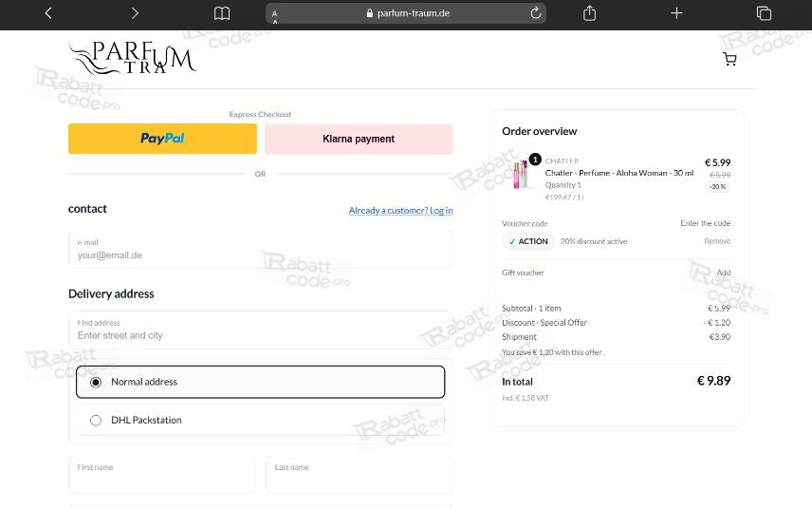812x508 pixels.
Task: Go back with the browser back arrow
Action: click(x=48, y=13)
